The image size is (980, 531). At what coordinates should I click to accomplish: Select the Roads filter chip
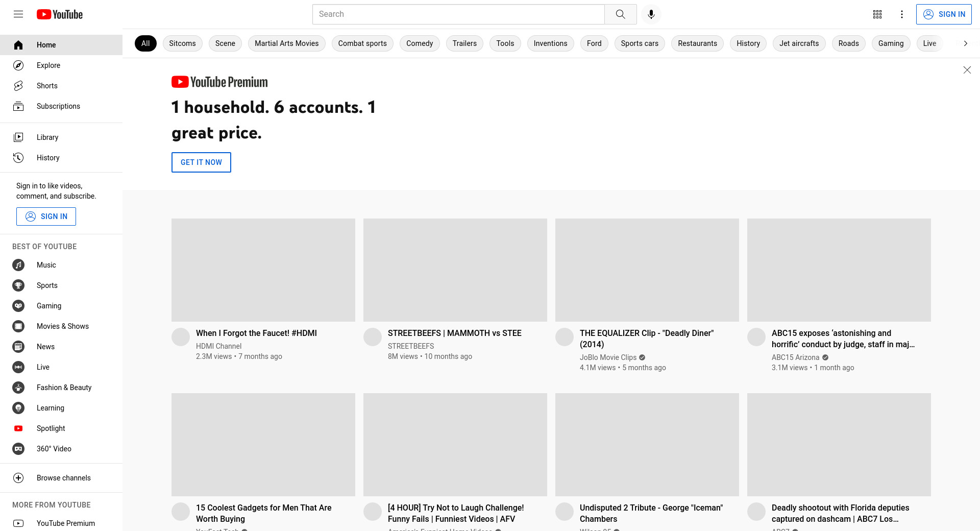click(x=848, y=43)
